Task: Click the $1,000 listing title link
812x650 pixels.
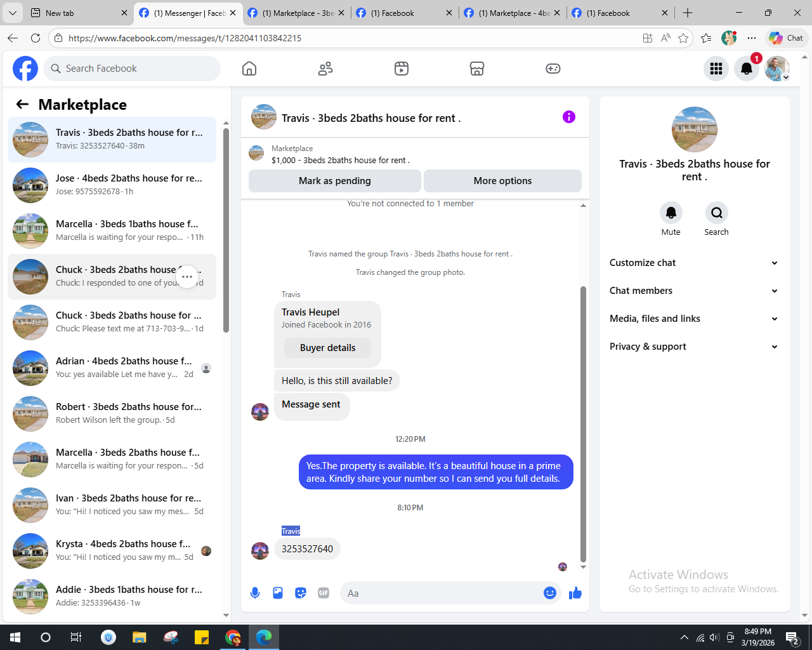Action: tap(341, 160)
